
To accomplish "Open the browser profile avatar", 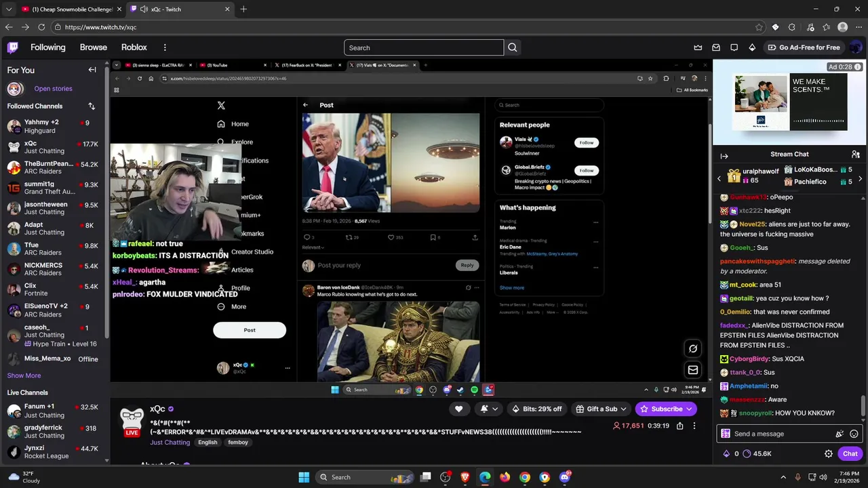I will [842, 27].
